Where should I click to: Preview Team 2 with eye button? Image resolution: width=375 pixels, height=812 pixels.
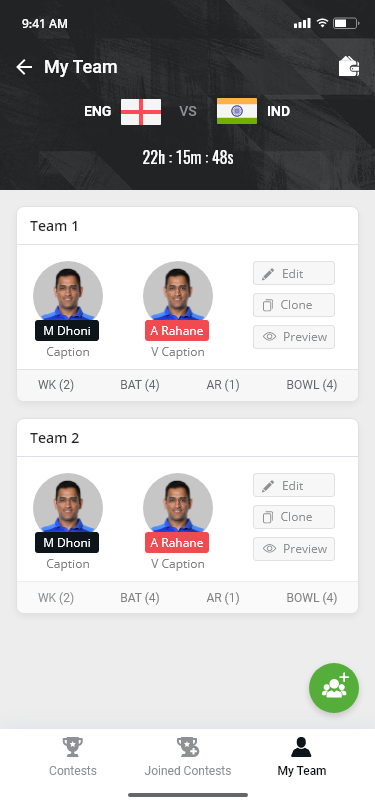pos(294,549)
